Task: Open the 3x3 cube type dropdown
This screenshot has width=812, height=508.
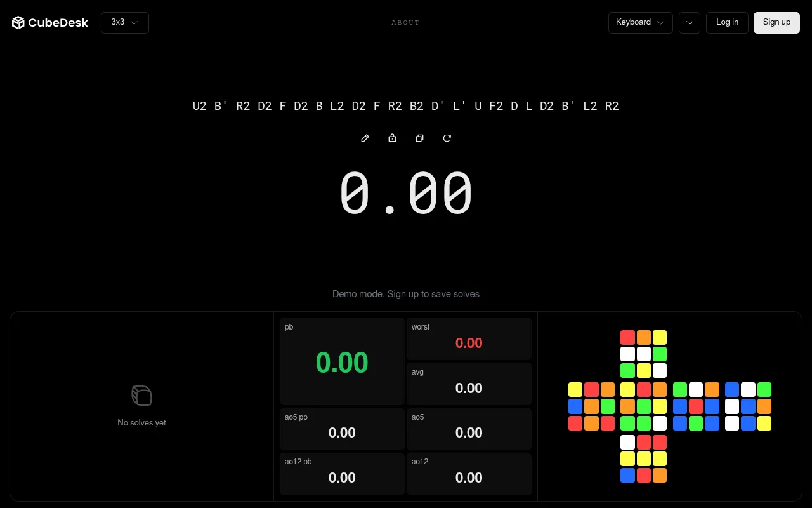Action: (x=125, y=23)
